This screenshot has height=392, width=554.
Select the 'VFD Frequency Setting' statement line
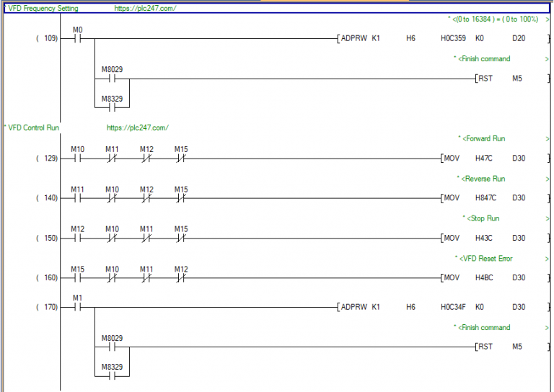click(277, 8)
